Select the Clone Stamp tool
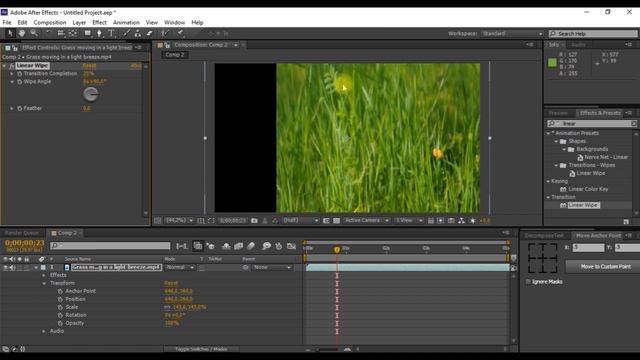Viewport: 640px width, 360px height. pyautogui.click(x=138, y=33)
